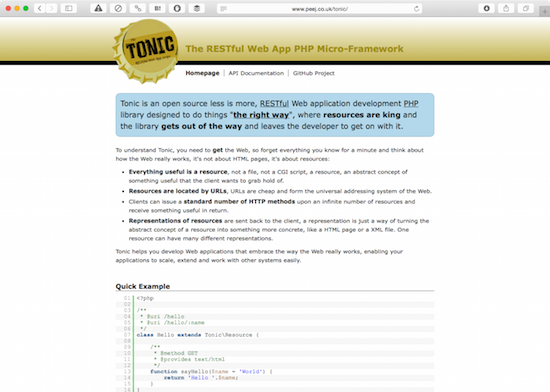This screenshot has height=392, width=550.
Task: Click the bold O ring extension icon
Action: (x=177, y=8)
